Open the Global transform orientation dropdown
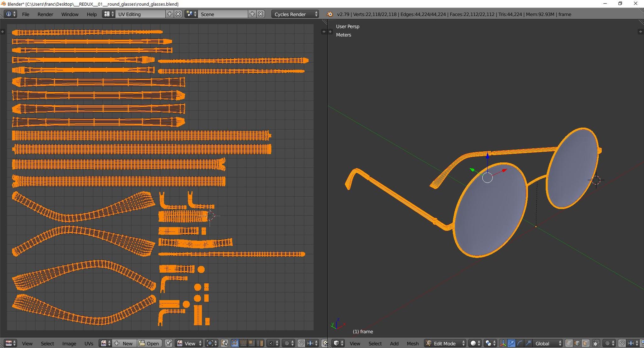 548,343
